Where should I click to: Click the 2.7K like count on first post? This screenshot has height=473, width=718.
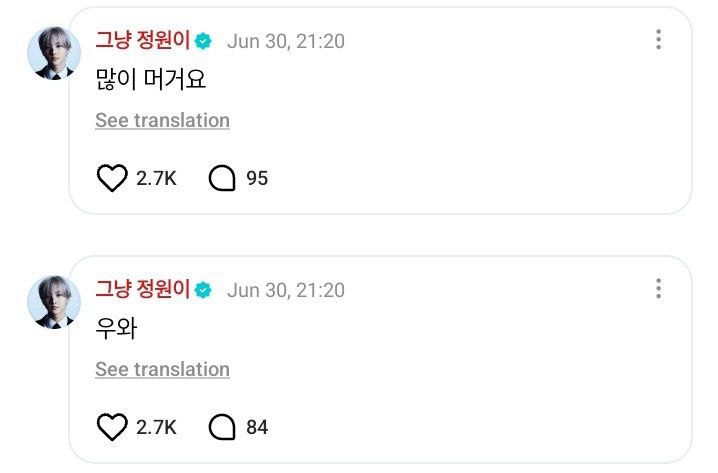point(156,179)
